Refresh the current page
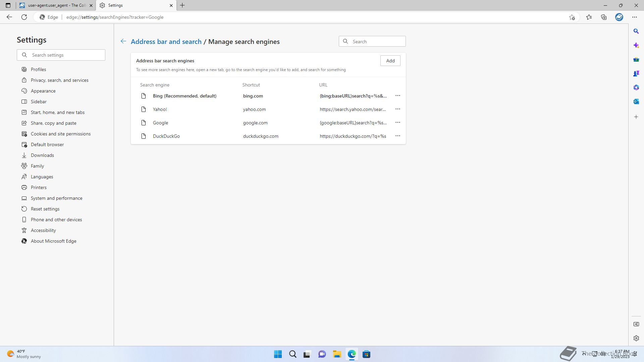This screenshot has height=362, width=644. (24, 17)
